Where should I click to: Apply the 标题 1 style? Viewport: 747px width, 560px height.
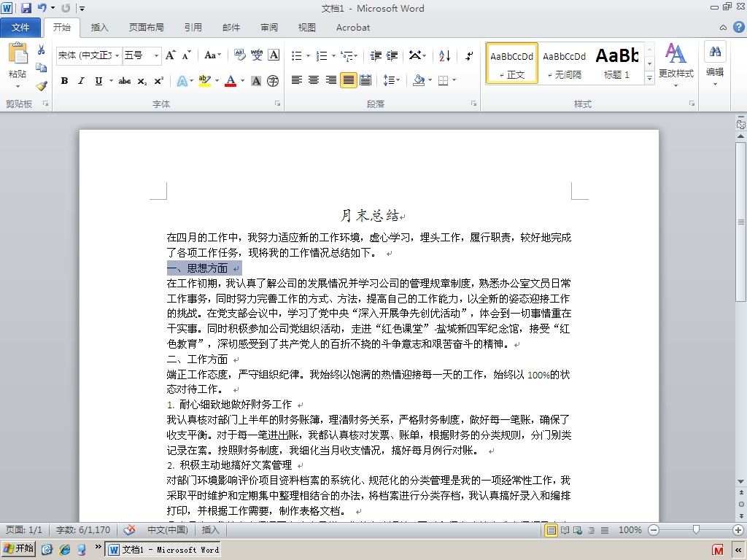click(x=617, y=63)
